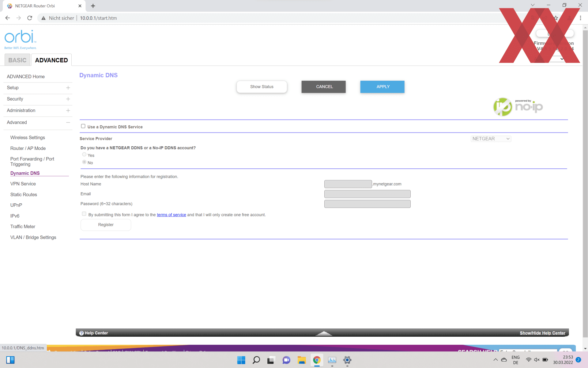Open the monitor app in taskbar
The width and height of the screenshot is (588, 368).
pyautogui.click(x=332, y=360)
